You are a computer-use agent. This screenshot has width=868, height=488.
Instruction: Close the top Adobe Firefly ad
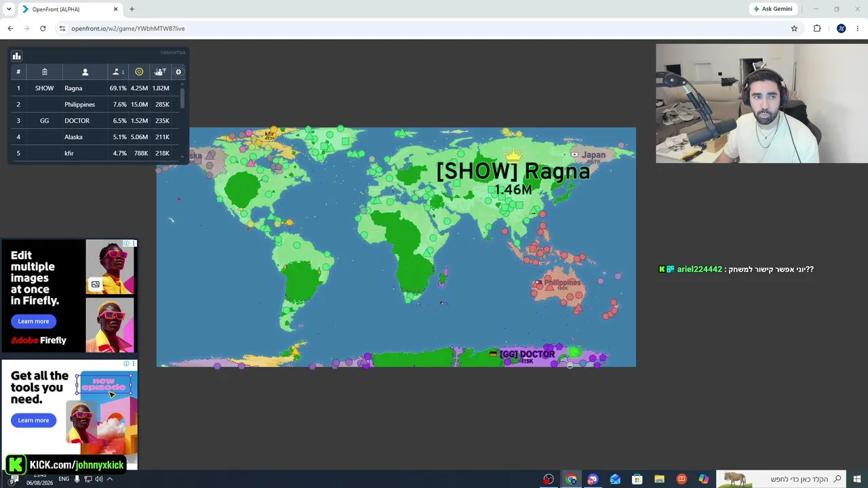pos(134,243)
